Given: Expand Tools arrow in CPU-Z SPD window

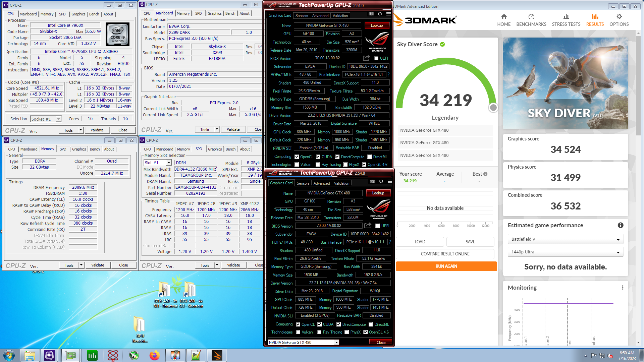Looking at the screenshot, I should [217, 265].
